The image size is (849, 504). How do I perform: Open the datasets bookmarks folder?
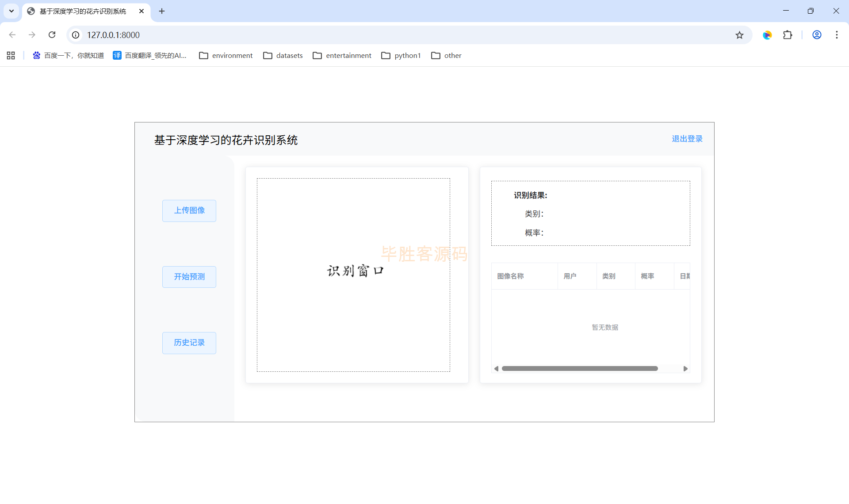pos(283,55)
